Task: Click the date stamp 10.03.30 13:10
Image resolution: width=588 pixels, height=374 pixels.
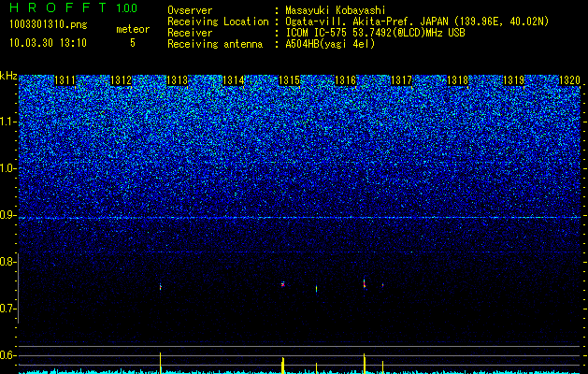Action: pyautogui.click(x=48, y=43)
